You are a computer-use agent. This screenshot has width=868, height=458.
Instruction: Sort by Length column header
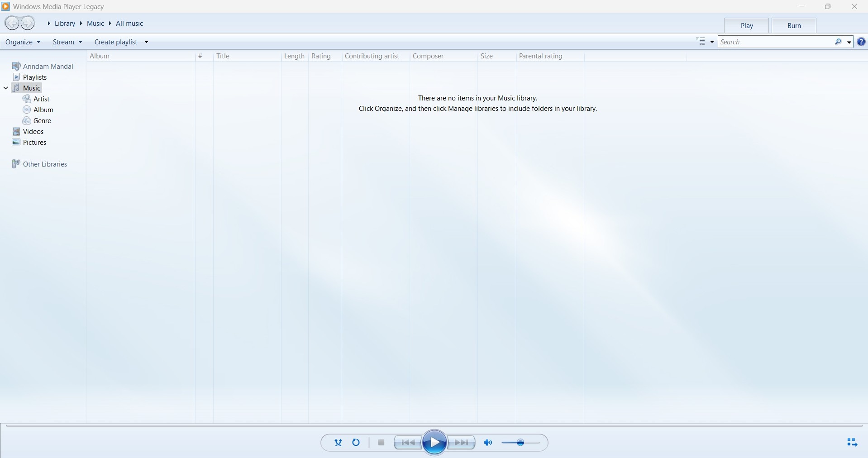click(295, 56)
